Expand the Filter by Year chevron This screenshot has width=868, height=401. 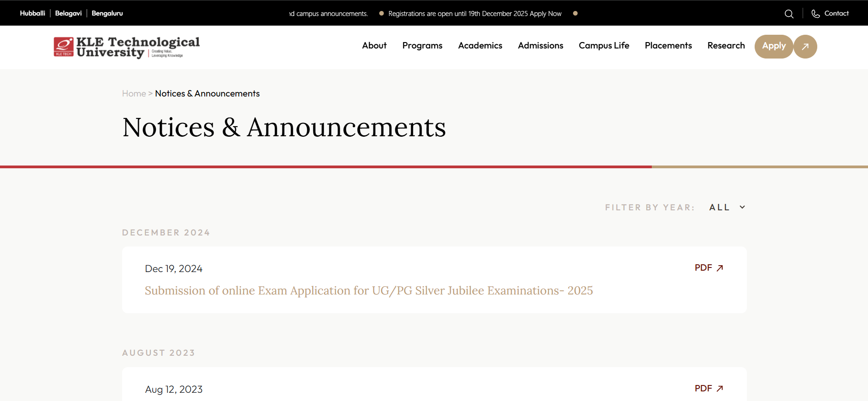point(742,207)
